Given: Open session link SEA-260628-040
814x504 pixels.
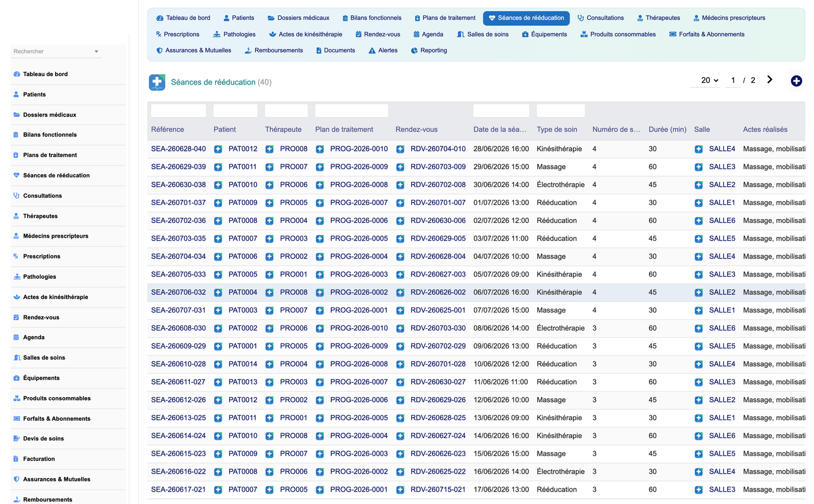Looking at the screenshot, I should 178,149.
